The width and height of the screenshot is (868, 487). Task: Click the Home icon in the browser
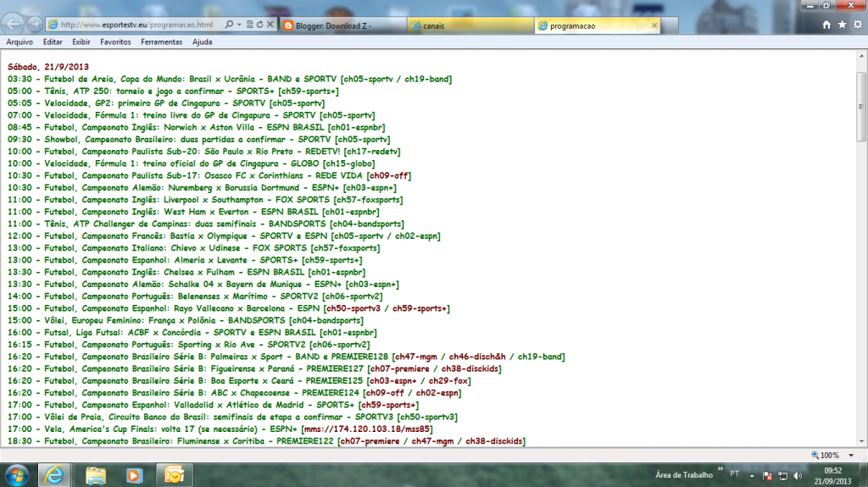[826, 25]
